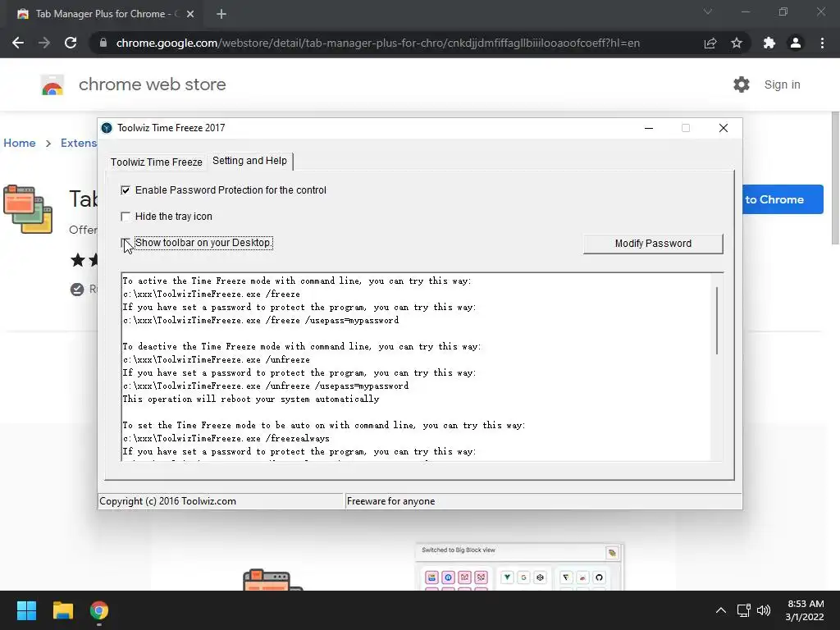
Task: Click Freeware for anyone status text
Action: [x=390, y=501]
